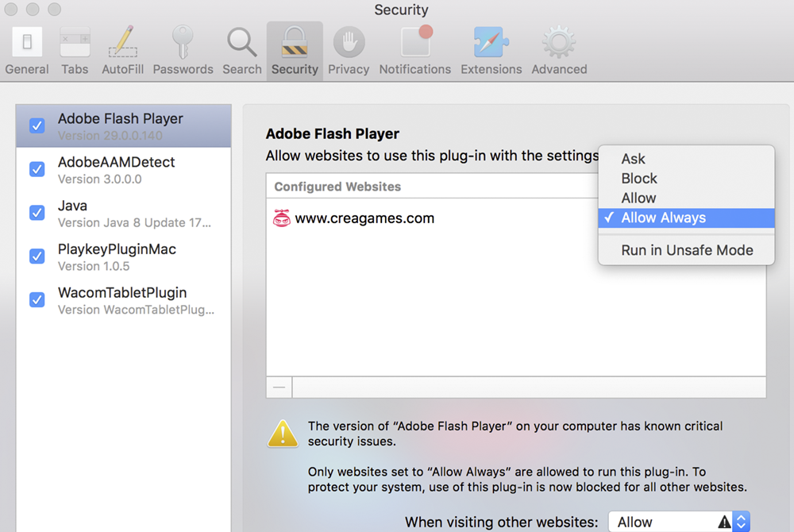Toggle the WacomTabletPlugin checkbox

37,299
